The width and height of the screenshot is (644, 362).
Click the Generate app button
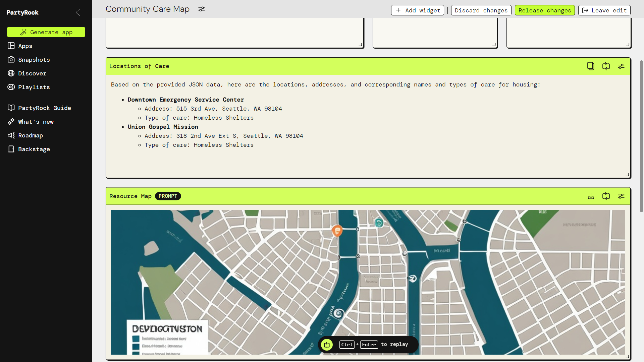[x=46, y=32]
